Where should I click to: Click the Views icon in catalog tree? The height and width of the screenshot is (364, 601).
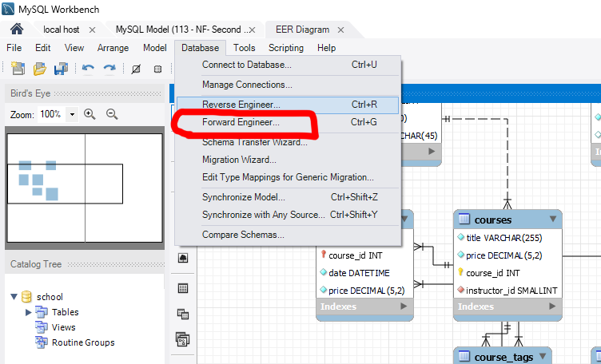point(42,327)
